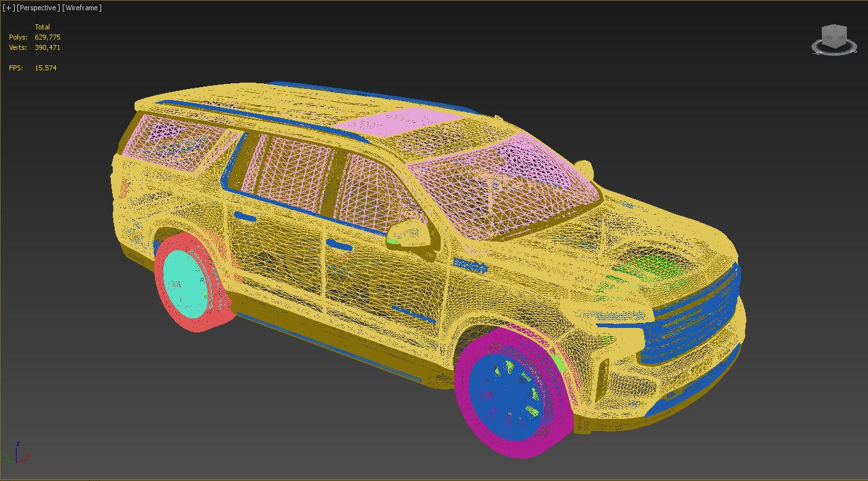Click the ViewCube navigation cube

point(835,35)
